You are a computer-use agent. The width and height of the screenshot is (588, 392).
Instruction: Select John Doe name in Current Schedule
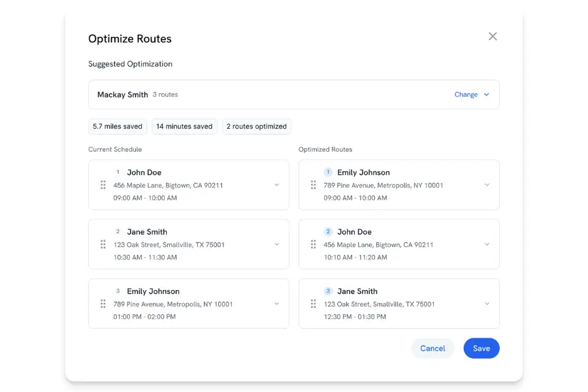[x=144, y=172]
